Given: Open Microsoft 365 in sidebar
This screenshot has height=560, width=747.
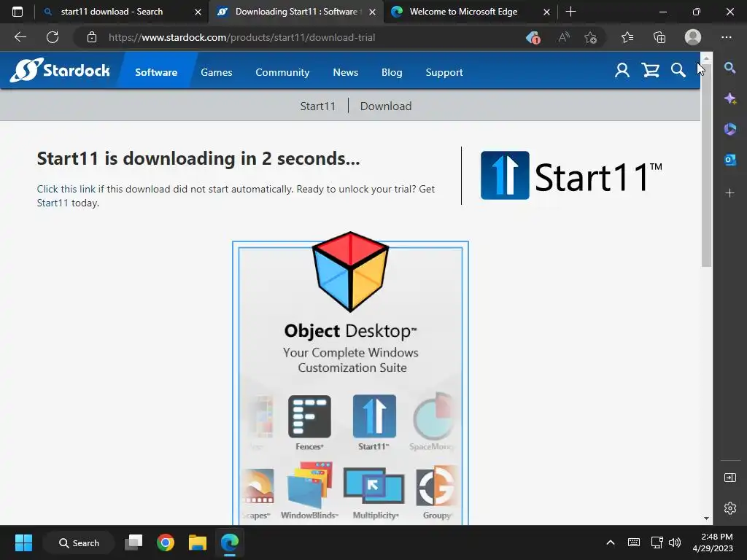Looking at the screenshot, I should click(729, 129).
